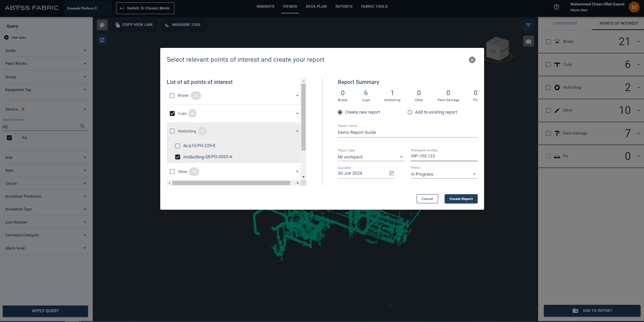Click the color palette icon in viewer toolbar
This screenshot has width=644, height=322.
point(102,25)
